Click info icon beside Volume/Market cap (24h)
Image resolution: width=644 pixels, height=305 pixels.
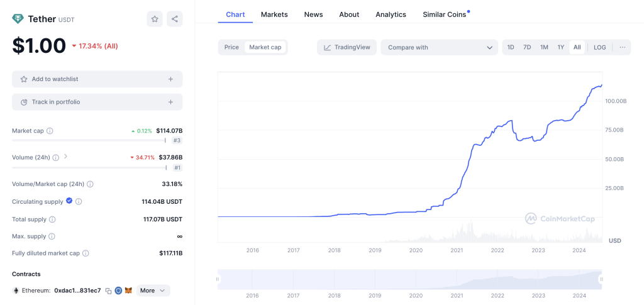pos(90,184)
